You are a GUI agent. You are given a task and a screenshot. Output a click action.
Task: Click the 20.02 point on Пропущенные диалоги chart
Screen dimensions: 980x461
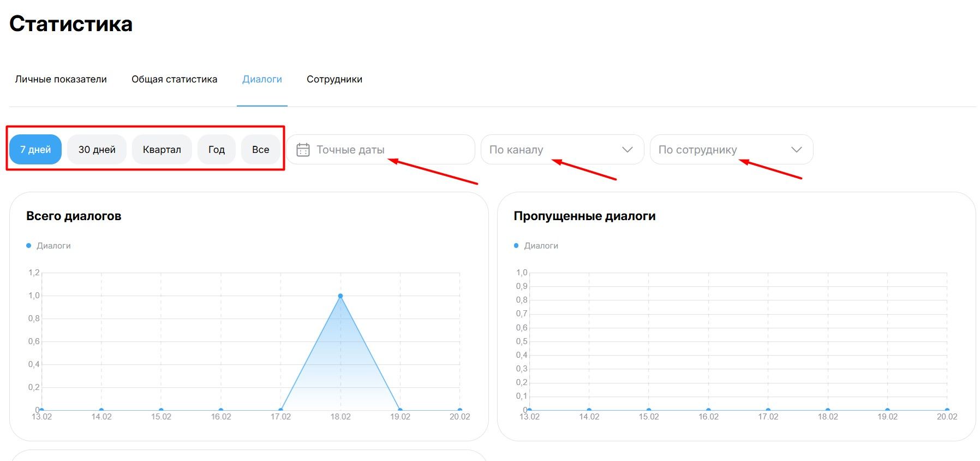947,410
